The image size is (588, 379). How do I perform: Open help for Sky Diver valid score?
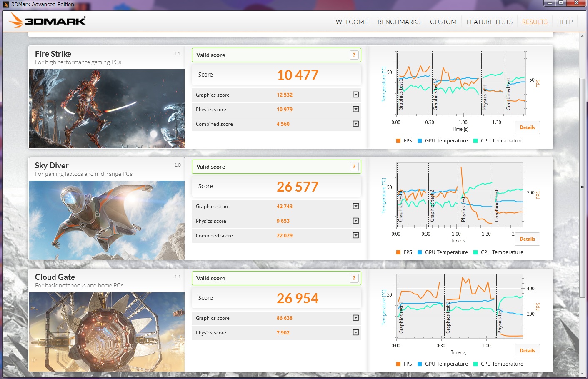coord(354,167)
